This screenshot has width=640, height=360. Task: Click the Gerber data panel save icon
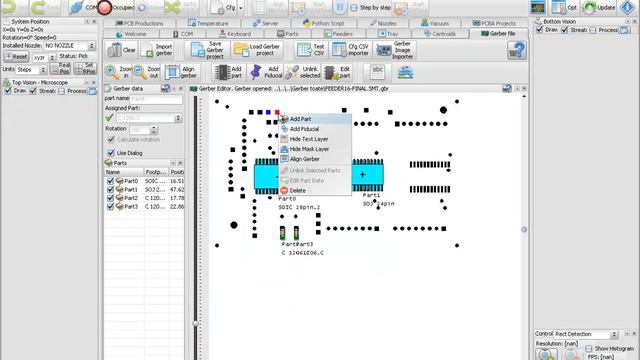[x=165, y=88]
